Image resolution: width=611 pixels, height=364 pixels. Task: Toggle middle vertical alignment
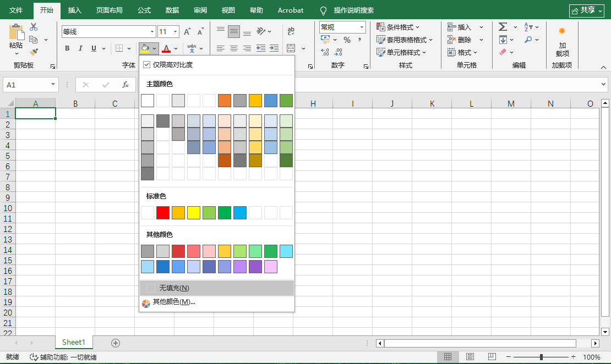point(234,31)
